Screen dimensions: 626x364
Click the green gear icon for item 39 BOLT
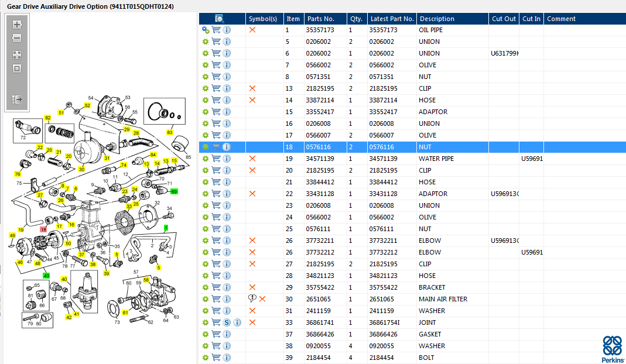point(206,358)
